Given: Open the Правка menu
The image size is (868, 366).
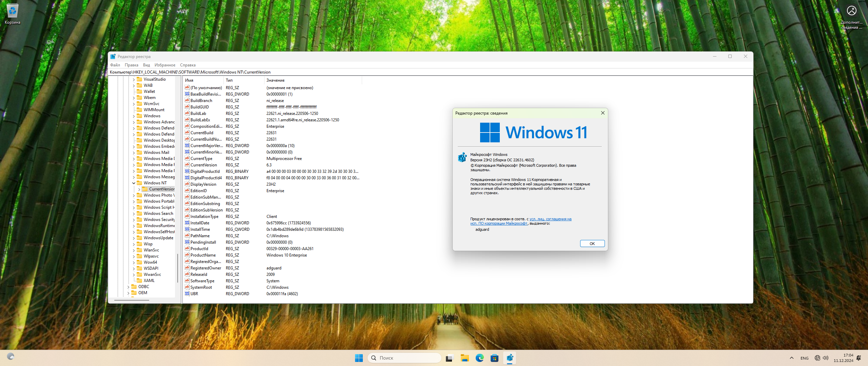Looking at the screenshot, I should click(x=131, y=65).
